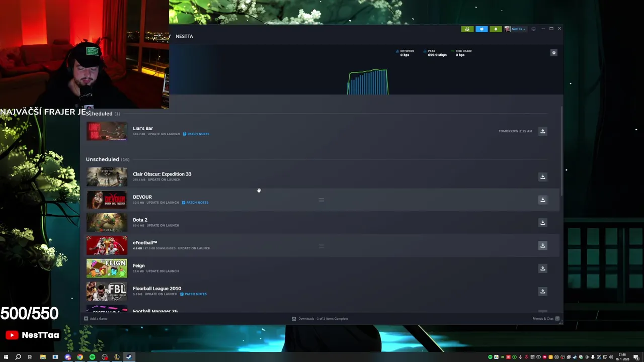Click the Floorball League 2010 thumbnail
This screenshot has height=362, width=644.
(107, 291)
